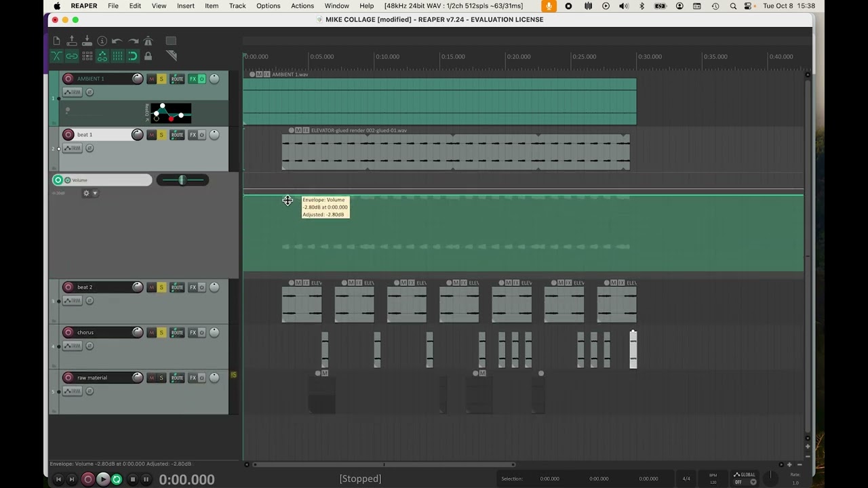Viewport: 868px width, 488px height.
Task: Go to project end transport button
Action: [72, 479]
